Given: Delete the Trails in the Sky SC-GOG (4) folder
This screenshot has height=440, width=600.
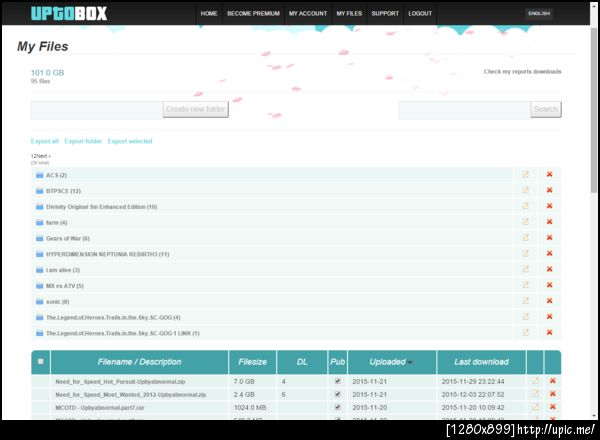Looking at the screenshot, I should click(x=549, y=317).
